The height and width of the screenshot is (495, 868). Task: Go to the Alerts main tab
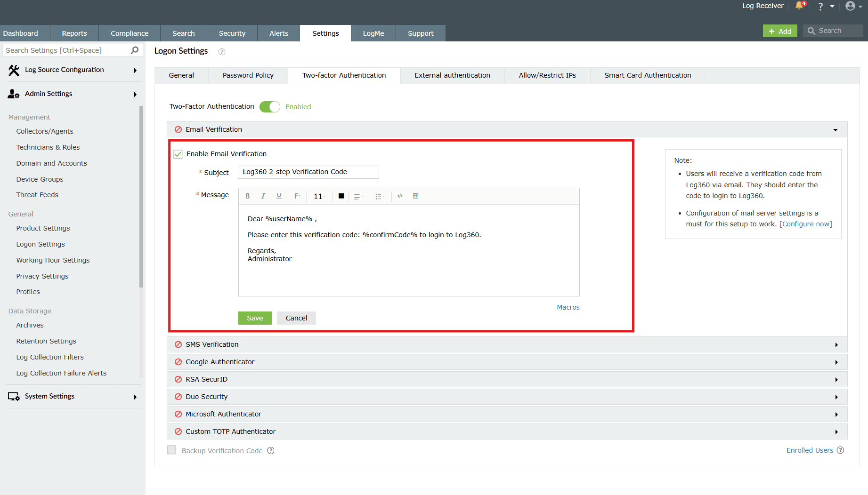279,33
